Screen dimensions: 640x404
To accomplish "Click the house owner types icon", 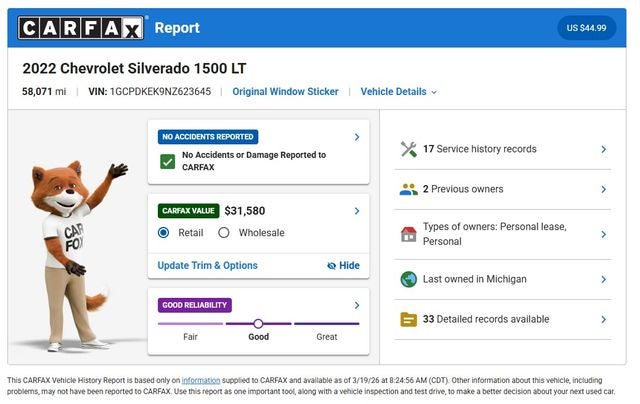I will click(408, 234).
